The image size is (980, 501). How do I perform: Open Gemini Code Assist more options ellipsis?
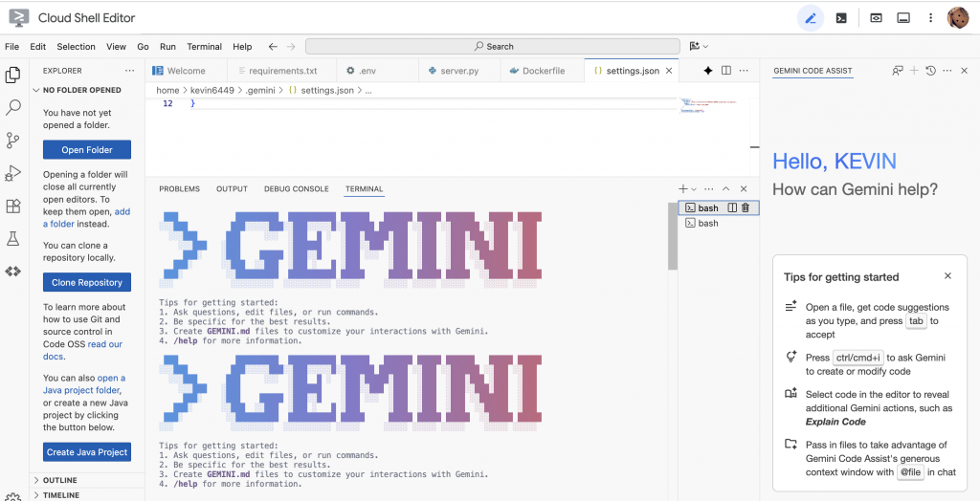click(947, 71)
